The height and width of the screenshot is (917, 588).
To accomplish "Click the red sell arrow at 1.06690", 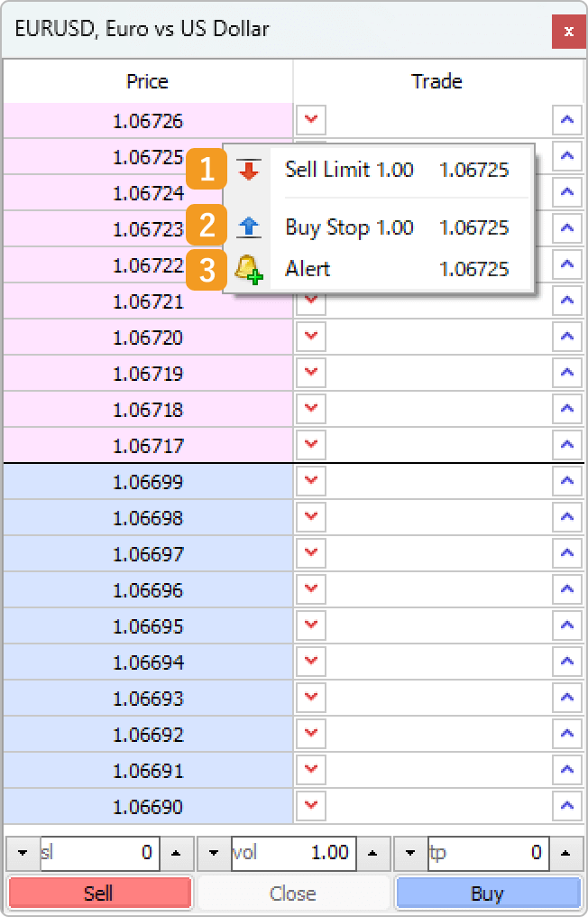I will 311,806.
